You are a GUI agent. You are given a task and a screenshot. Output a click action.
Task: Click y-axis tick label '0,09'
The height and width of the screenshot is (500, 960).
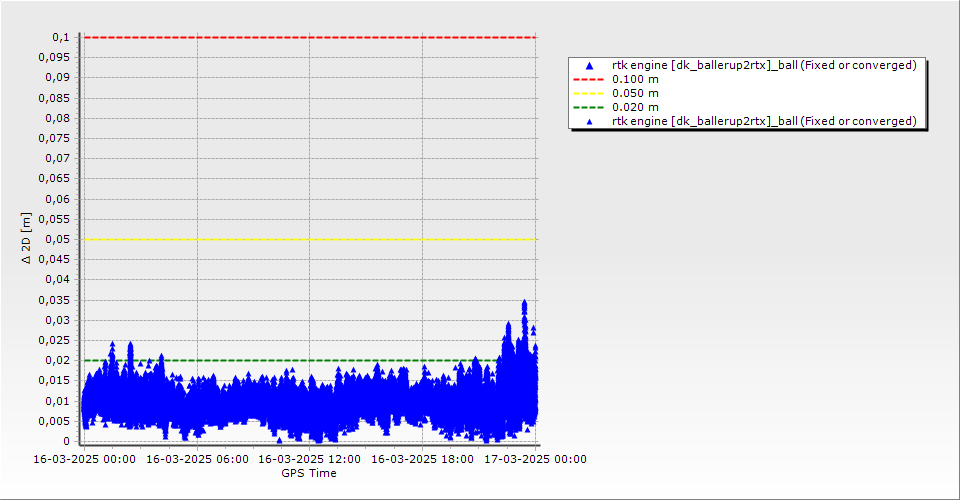[x=58, y=78]
